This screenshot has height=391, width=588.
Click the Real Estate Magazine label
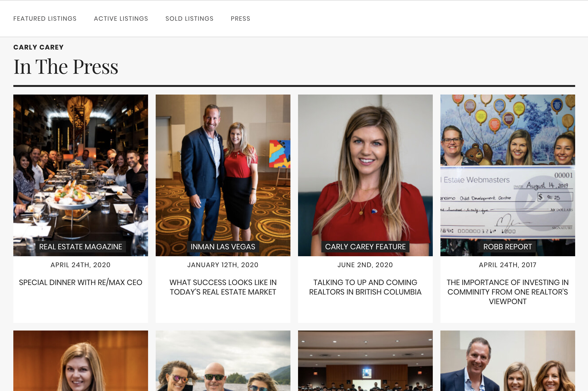click(x=80, y=247)
